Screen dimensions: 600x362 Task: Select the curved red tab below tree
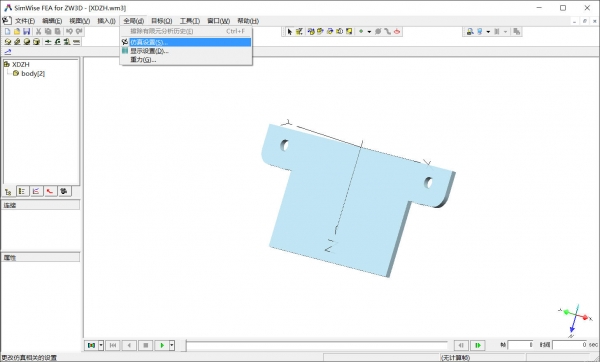click(50, 191)
